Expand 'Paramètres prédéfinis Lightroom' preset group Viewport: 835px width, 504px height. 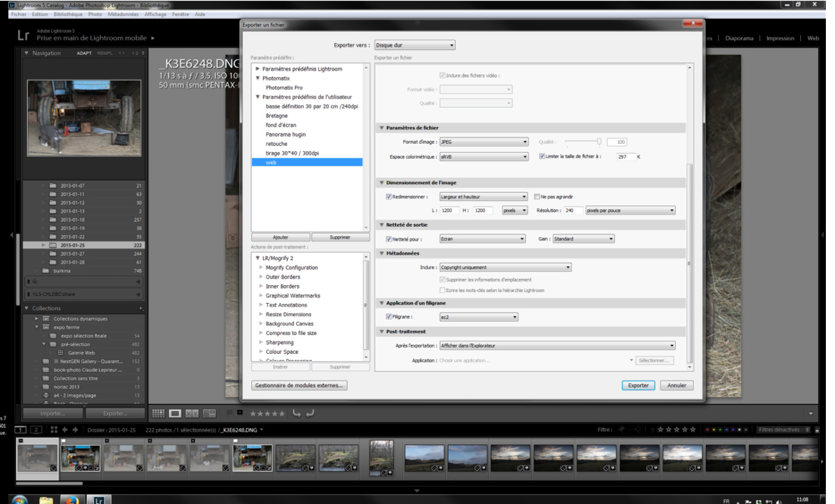[258, 70]
